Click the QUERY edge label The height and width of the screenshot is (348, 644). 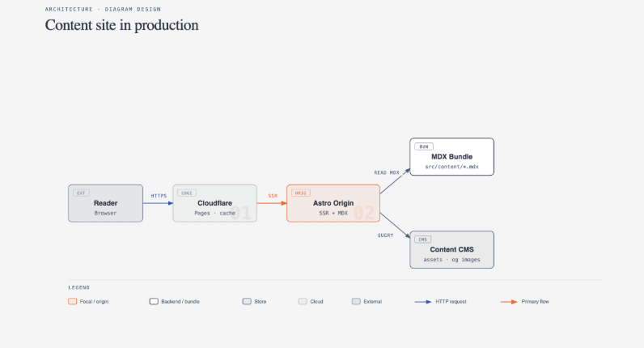pos(385,236)
